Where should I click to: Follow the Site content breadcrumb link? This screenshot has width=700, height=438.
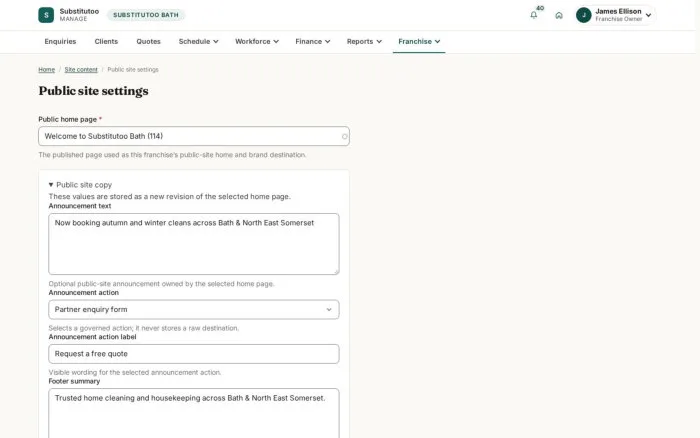click(x=81, y=70)
